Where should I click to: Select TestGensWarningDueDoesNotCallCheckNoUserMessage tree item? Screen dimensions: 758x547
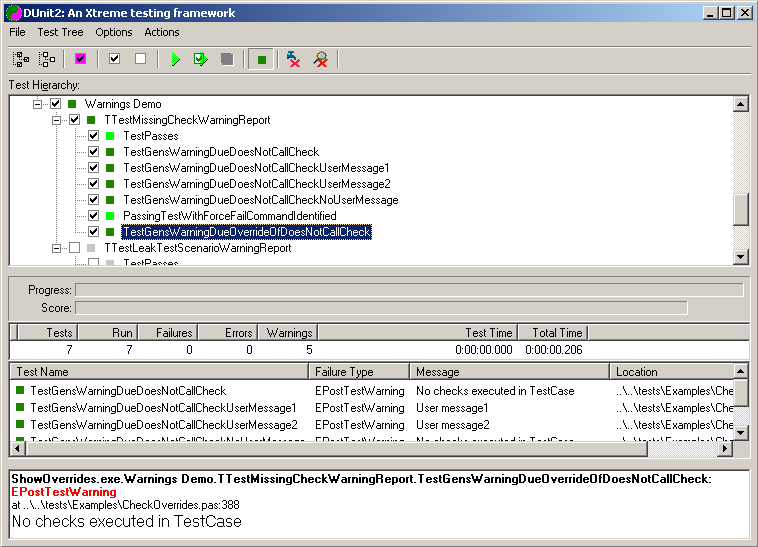pyautogui.click(x=261, y=200)
